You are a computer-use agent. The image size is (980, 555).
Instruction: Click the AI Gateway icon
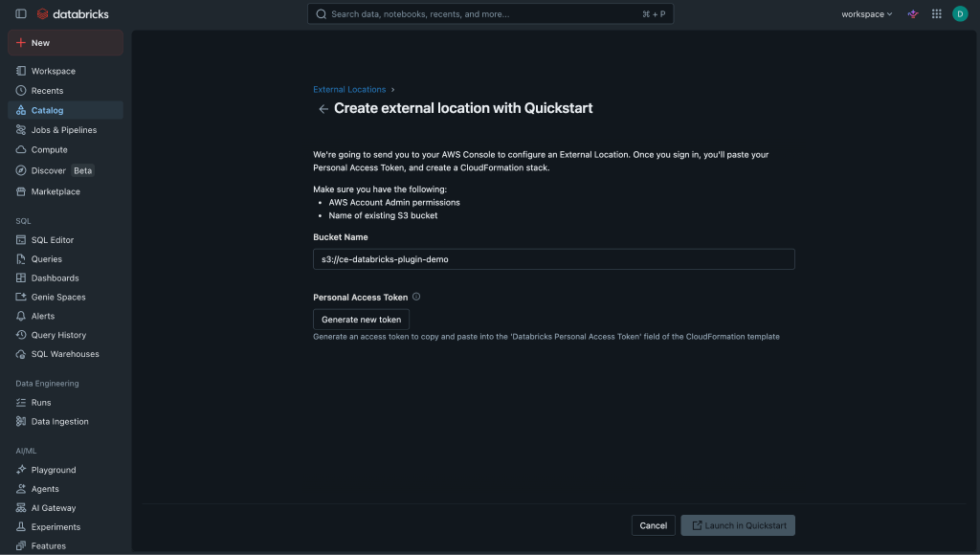(x=21, y=507)
